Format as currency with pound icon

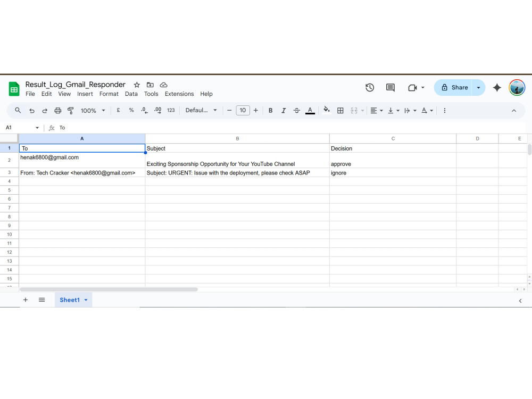(118, 110)
